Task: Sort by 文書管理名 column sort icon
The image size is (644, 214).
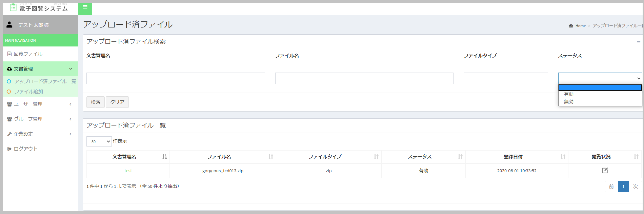Action: pos(164,157)
